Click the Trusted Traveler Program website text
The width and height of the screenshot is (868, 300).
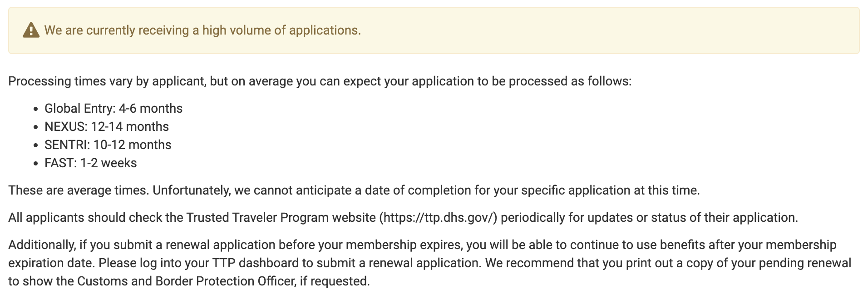coord(281,218)
